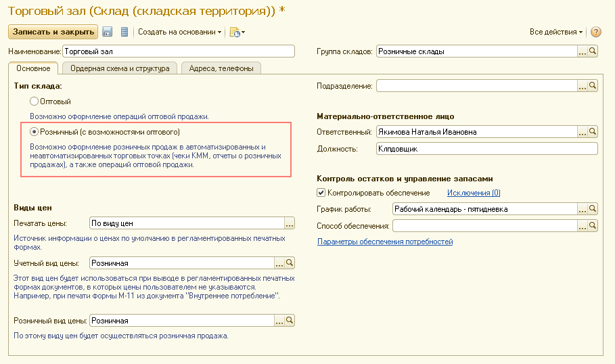The width and height of the screenshot is (615, 364).
Task: Open the Адреса, телефоны tab
Action: coord(221,68)
